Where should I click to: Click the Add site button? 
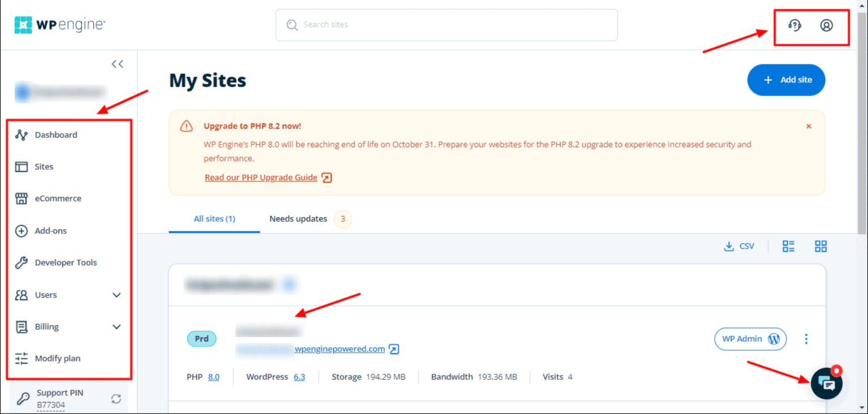[785, 80]
